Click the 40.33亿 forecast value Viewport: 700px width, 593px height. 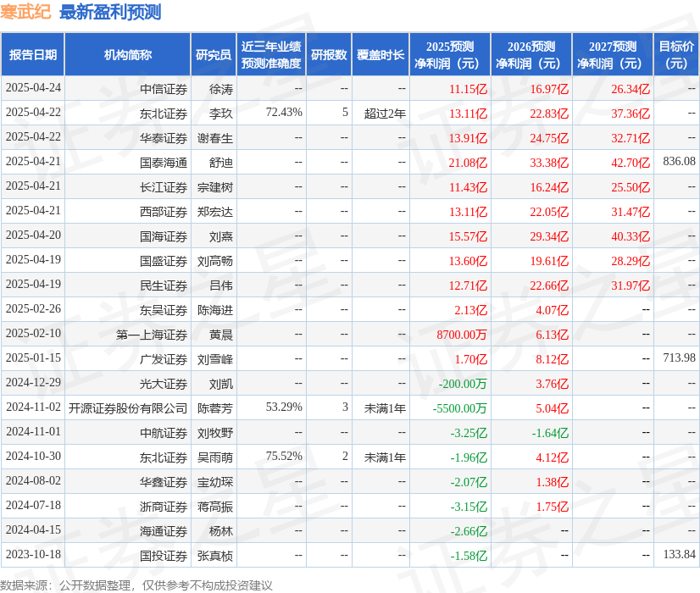point(631,236)
